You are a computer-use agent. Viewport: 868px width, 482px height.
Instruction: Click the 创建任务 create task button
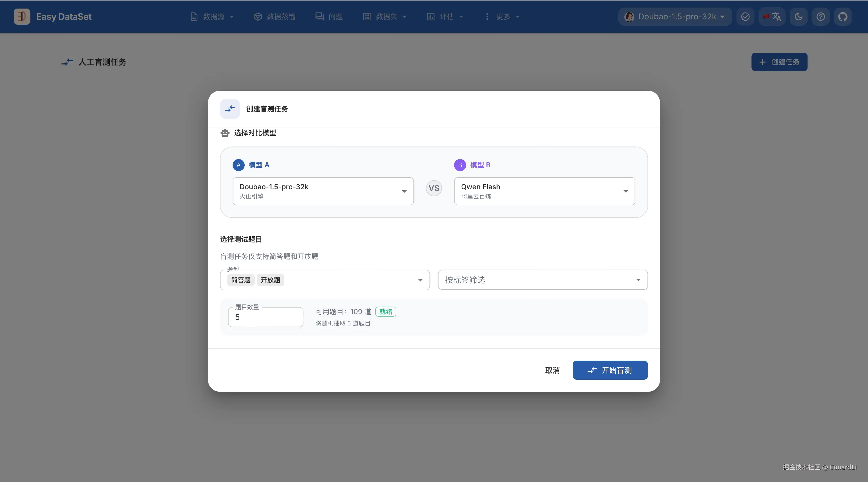(x=779, y=62)
